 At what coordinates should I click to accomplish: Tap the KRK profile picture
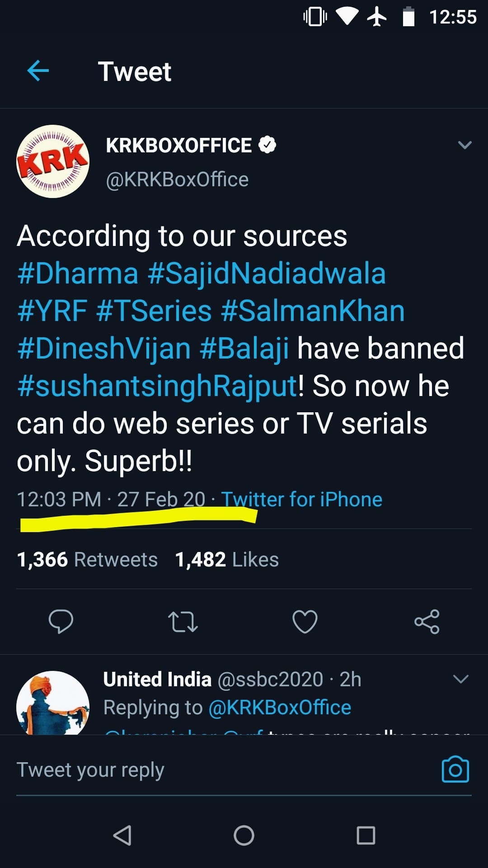(x=53, y=161)
